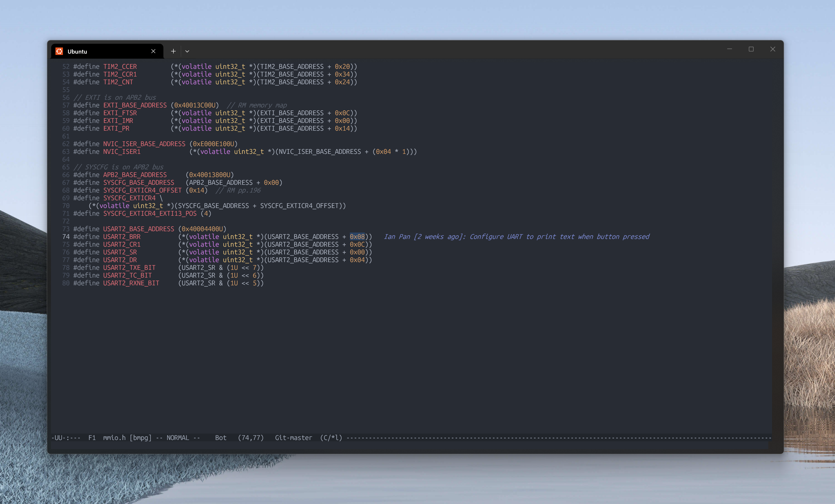Click the 0x34 offset on the TIM2_CCR1 line

[x=342, y=74]
